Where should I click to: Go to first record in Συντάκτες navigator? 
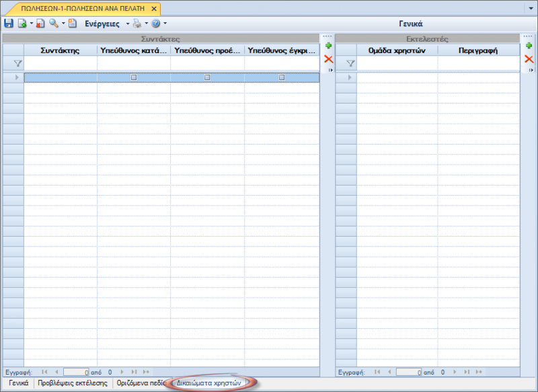tap(44, 372)
